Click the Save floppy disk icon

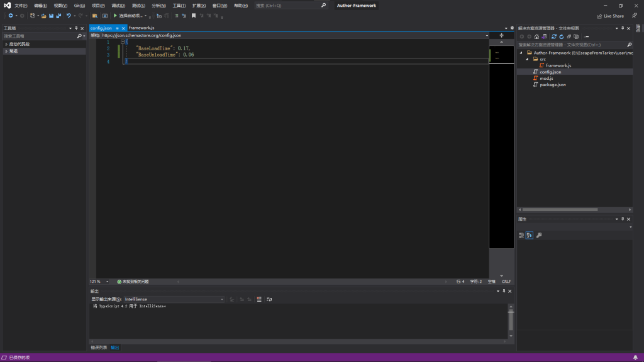(52, 16)
